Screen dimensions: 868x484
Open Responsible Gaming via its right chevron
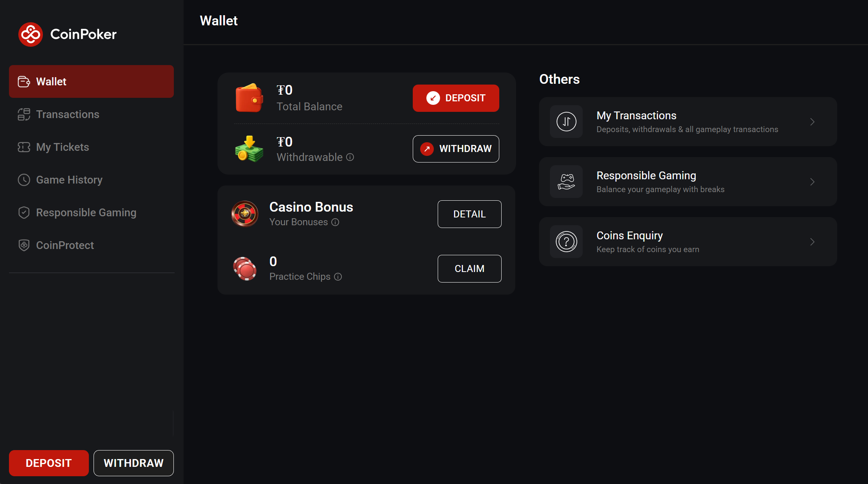point(812,182)
